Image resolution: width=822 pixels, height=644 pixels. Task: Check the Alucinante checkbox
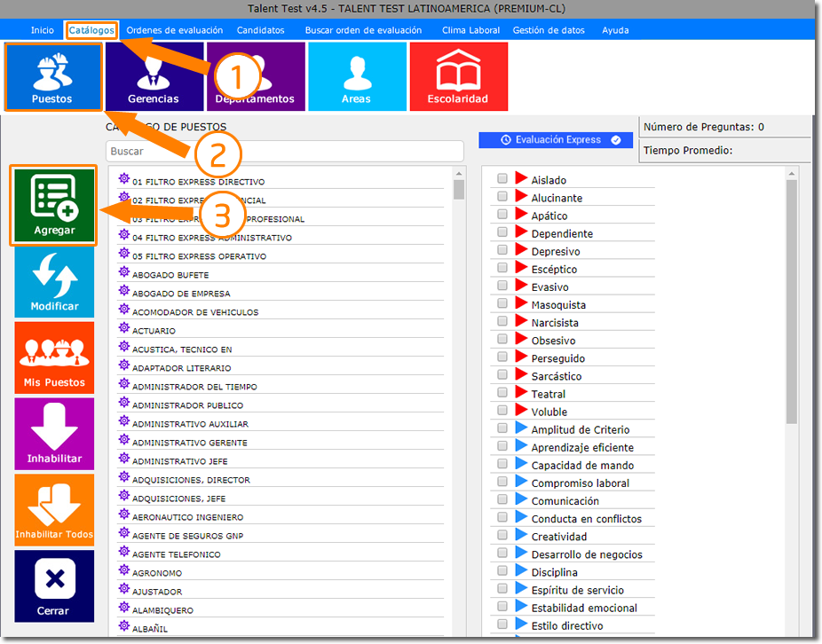502,197
